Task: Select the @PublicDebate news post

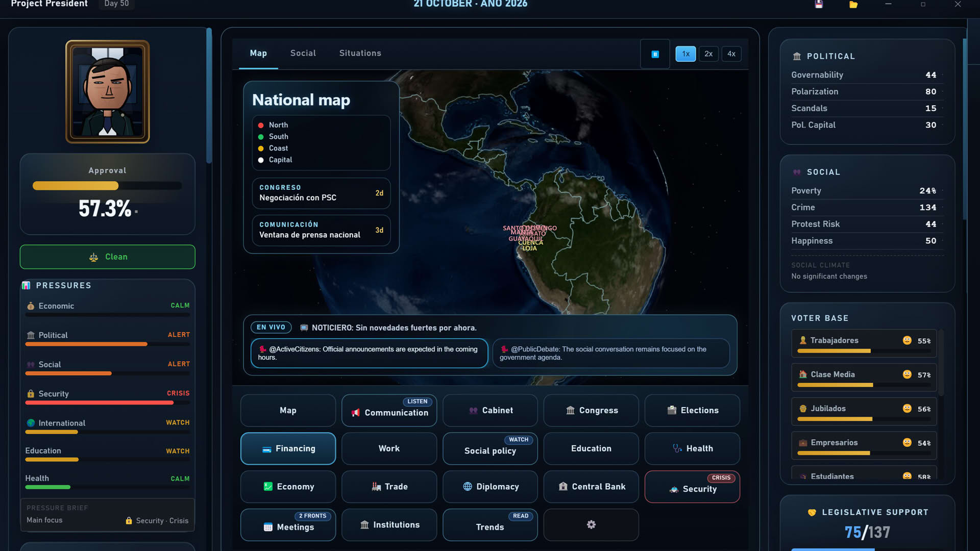Action: point(611,353)
